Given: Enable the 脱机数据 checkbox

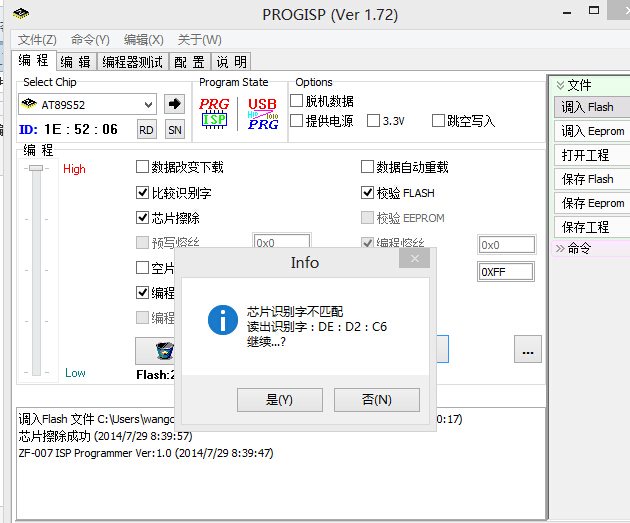Looking at the screenshot, I should (x=297, y=101).
